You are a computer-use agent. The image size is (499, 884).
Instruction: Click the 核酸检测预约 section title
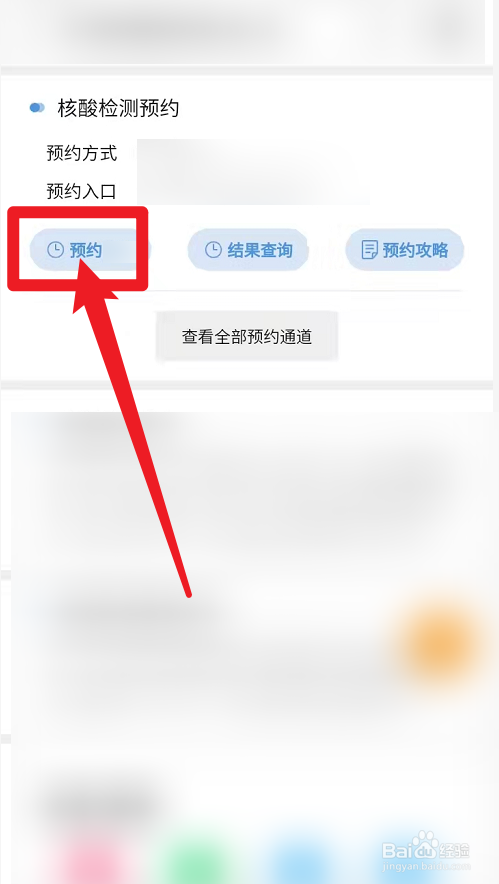[118, 108]
